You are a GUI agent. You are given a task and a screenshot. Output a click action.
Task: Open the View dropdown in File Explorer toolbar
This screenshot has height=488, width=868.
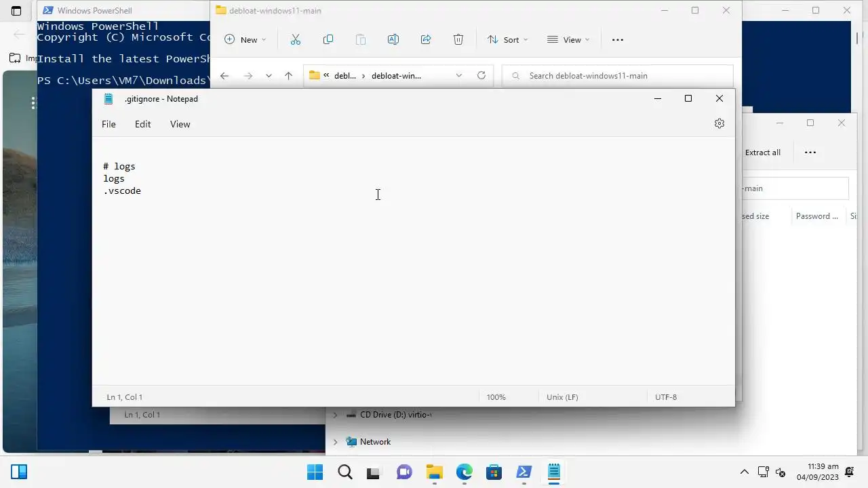(x=568, y=39)
